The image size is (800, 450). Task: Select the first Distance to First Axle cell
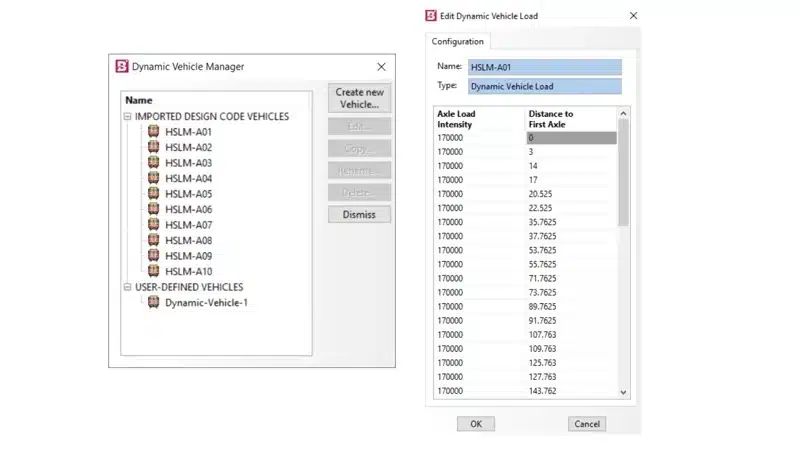[571, 138]
